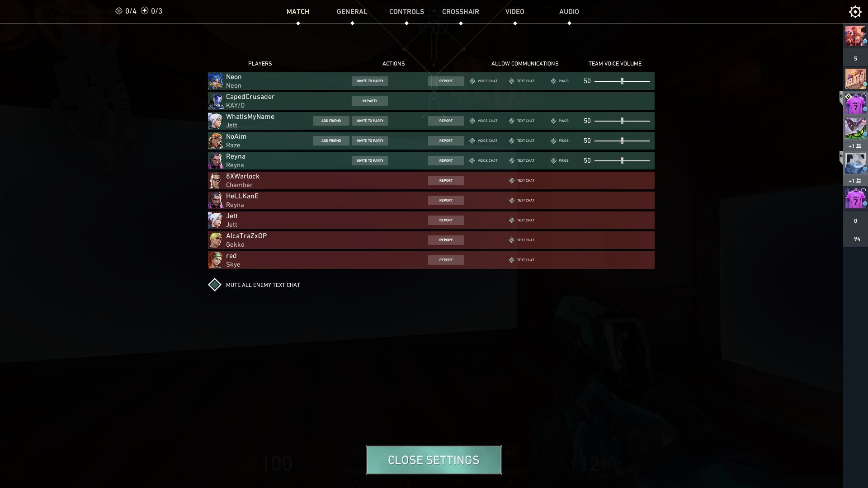Click the voice chat icon for WhatIsMyName
868x488 pixels.
pos(471,121)
